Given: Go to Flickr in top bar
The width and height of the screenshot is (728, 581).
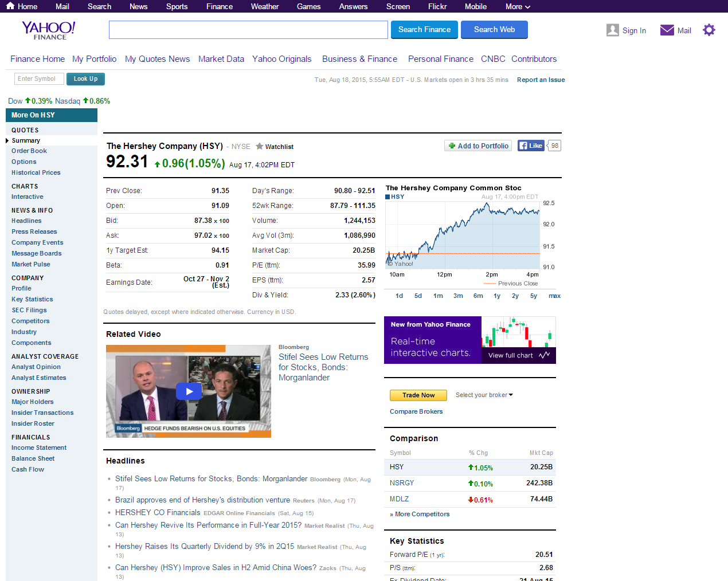Looking at the screenshot, I should pyautogui.click(x=437, y=6).
